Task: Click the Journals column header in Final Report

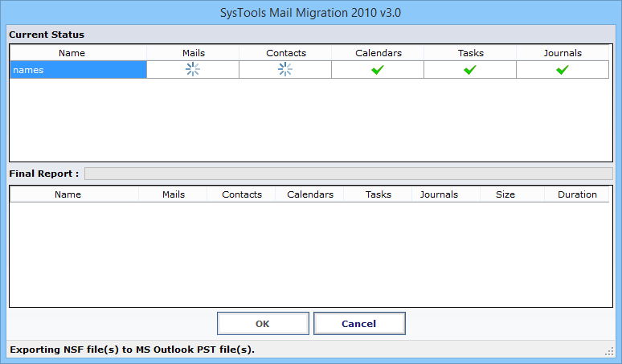Action: [446, 194]
